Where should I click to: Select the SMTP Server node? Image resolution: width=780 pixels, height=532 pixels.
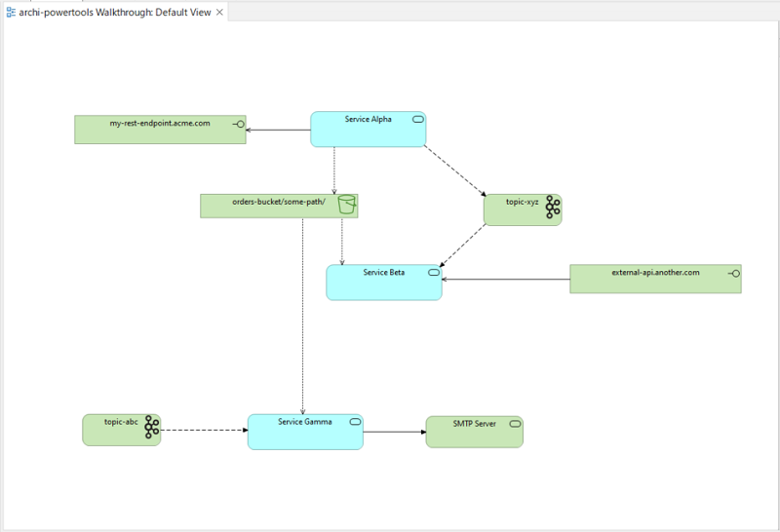[475, 432]
